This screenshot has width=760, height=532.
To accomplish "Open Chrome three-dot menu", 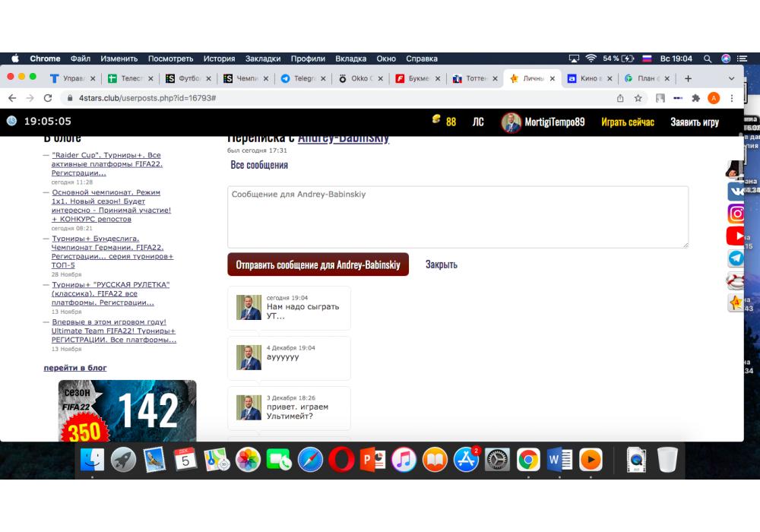I will [732, 98].
